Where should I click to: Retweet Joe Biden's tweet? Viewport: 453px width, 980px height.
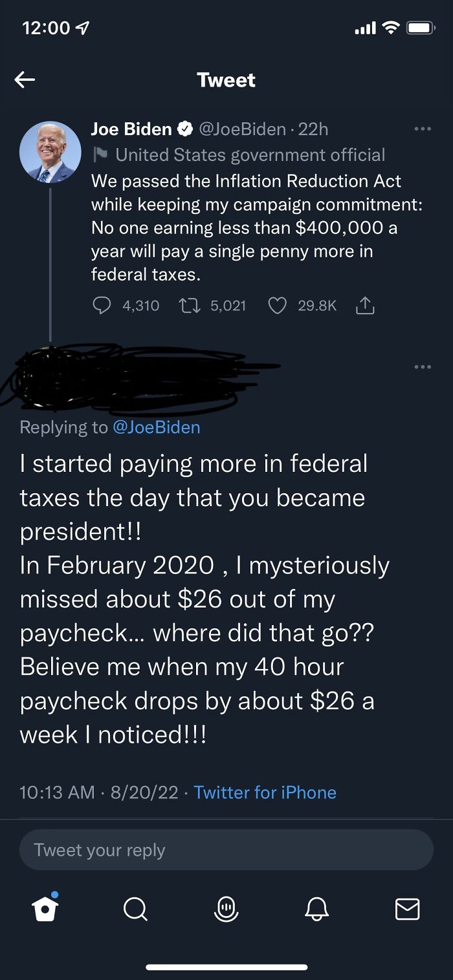pyautogui.click(x=189, y=305)
